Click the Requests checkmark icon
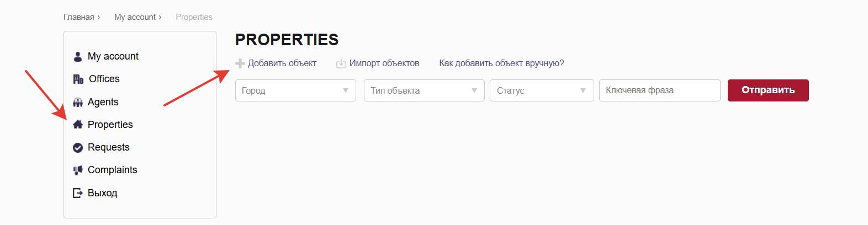This screenshot has width=868, height=225. pos(78,148)
